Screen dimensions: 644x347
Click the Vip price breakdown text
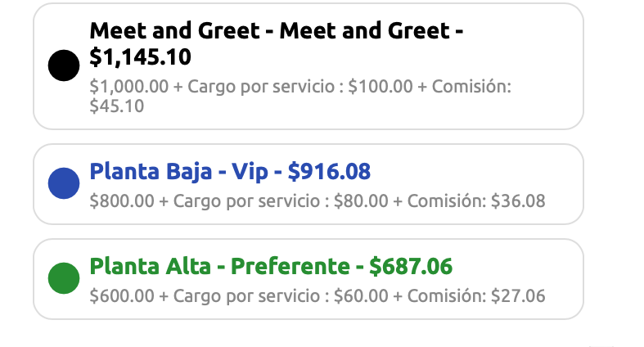tap(317, 201)
